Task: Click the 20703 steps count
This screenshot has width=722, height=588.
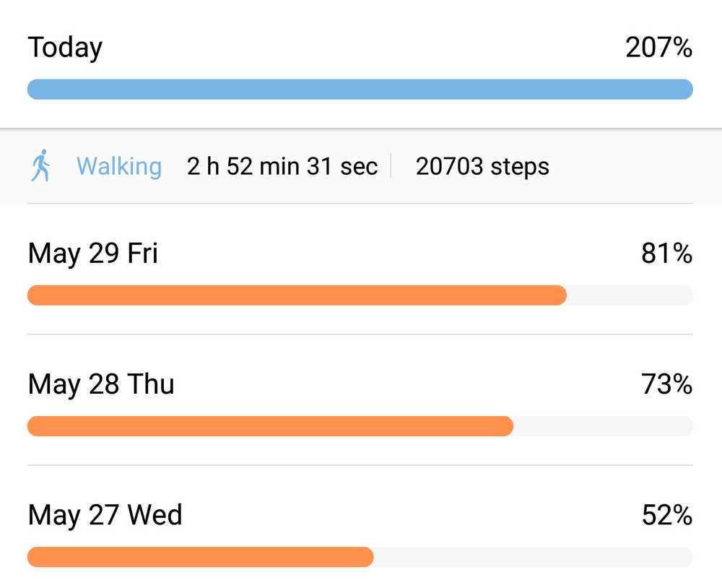Action: (482, 166)
